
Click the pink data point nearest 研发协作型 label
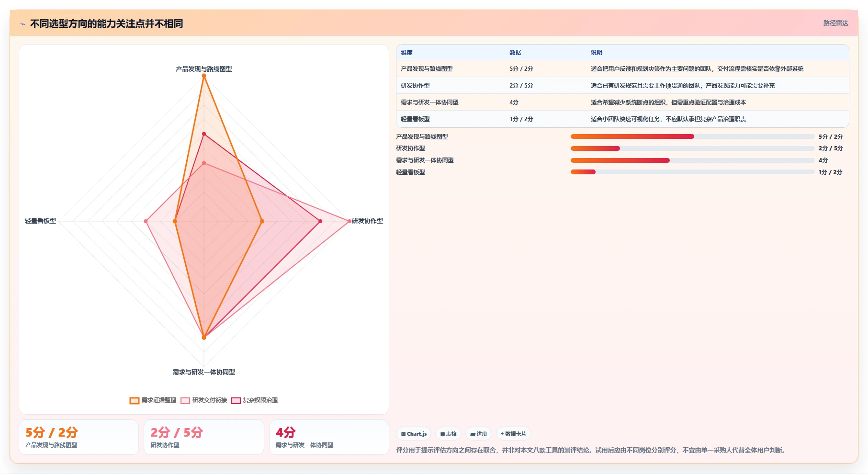coord(349,221)
